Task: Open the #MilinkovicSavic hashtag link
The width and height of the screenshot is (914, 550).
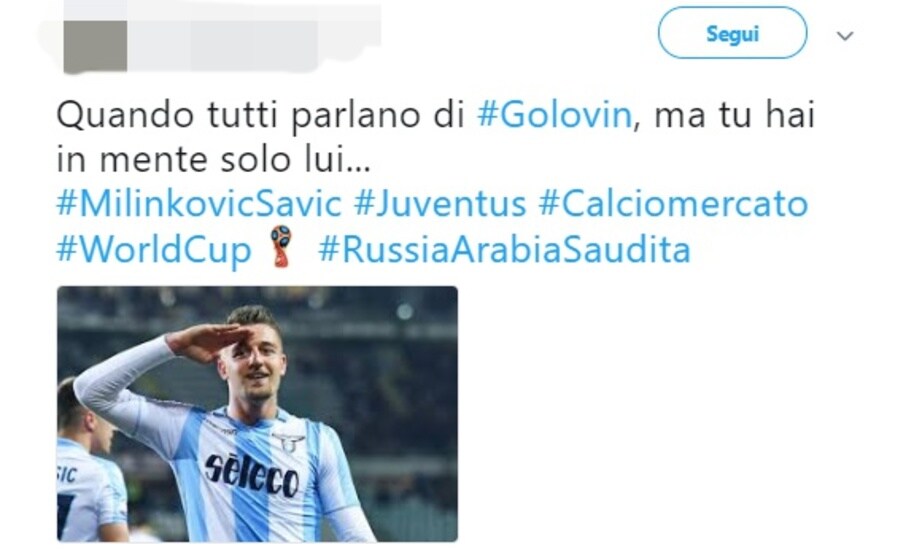Action: (x=199, y=204)
